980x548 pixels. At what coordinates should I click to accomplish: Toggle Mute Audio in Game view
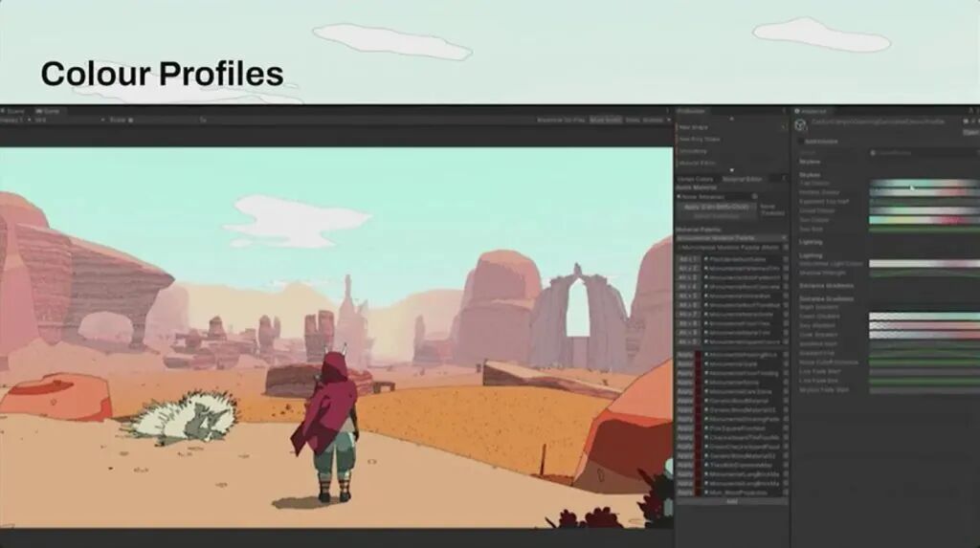[606, 120]
